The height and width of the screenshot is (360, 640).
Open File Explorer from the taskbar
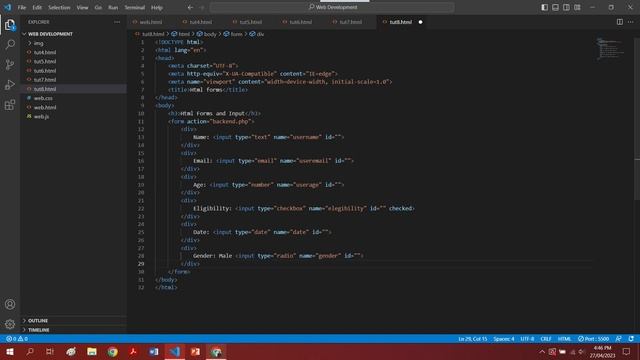click(92, 351)
